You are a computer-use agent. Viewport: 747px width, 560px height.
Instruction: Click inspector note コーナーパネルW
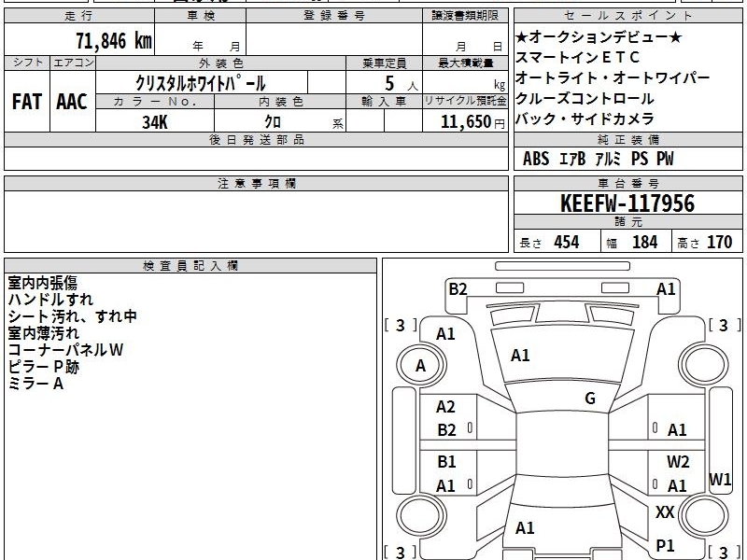(x=65, y=350)
